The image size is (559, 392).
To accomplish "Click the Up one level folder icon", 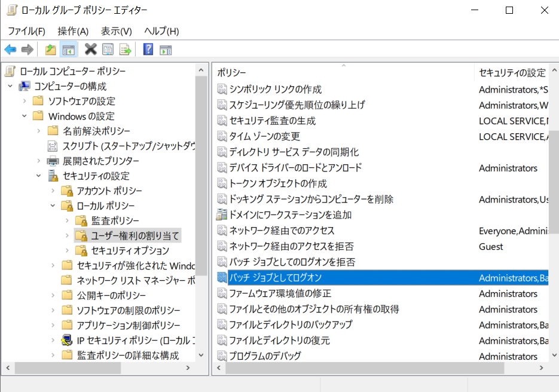I will [x=51, y=50].
